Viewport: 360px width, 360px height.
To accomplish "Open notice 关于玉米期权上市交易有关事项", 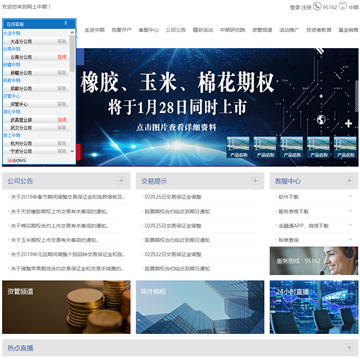I will click(55, 240).
